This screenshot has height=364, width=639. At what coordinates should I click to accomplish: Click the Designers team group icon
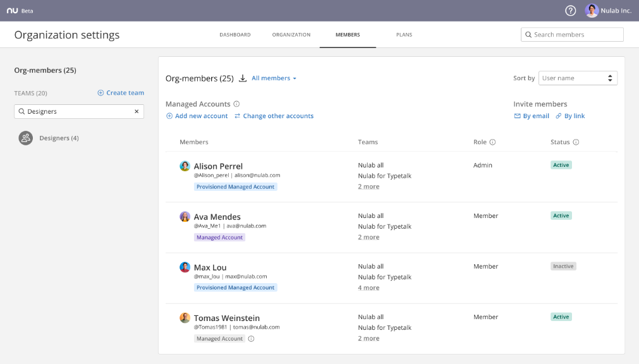[x=26, y=138]
